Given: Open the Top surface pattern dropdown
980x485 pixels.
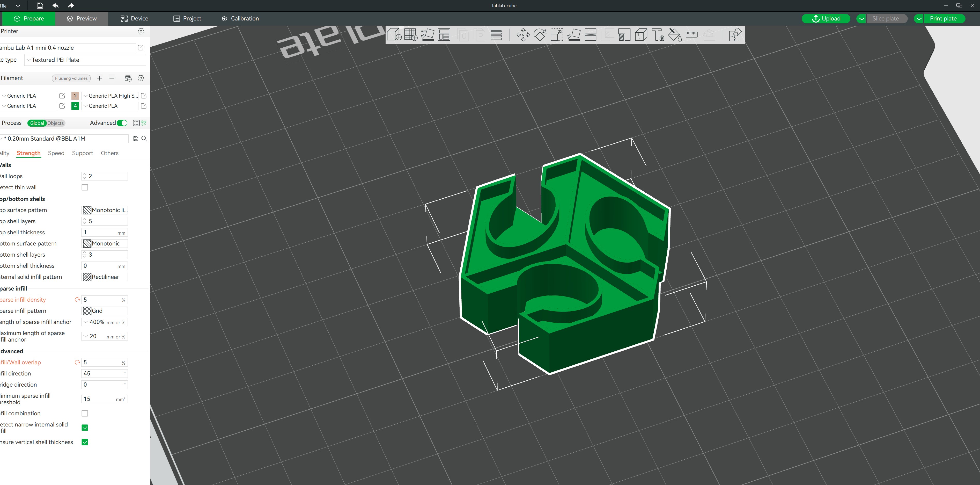Looking at the screenshot, I should [105, 210].
